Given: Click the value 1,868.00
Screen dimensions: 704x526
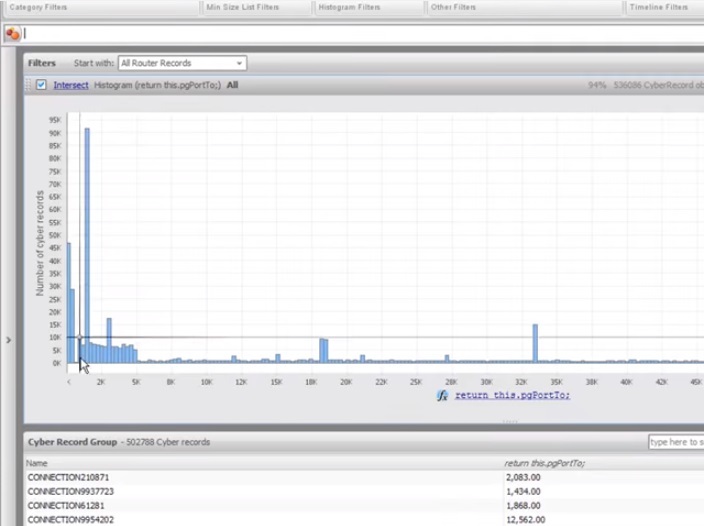Looking at the screenshot, I should tap(523, 505).
